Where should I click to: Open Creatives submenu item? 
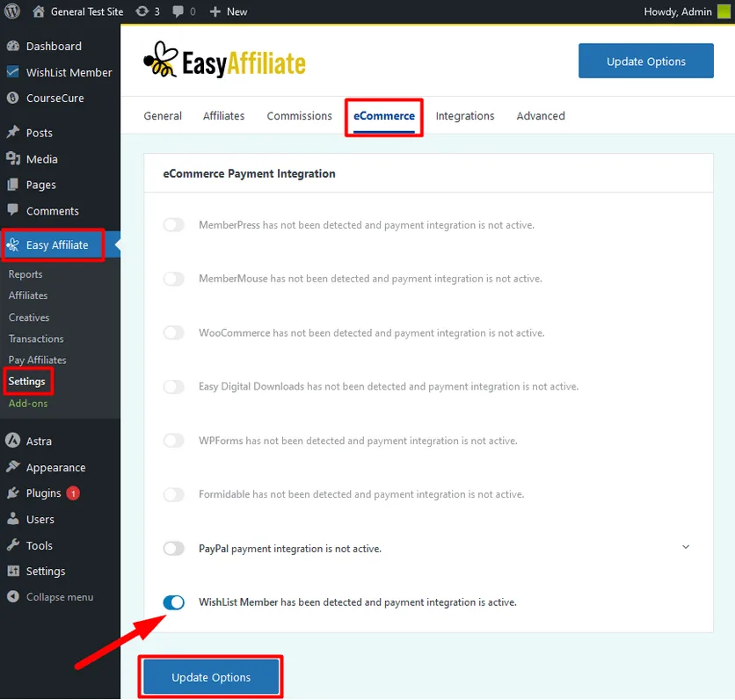click(x=29, y=317)
